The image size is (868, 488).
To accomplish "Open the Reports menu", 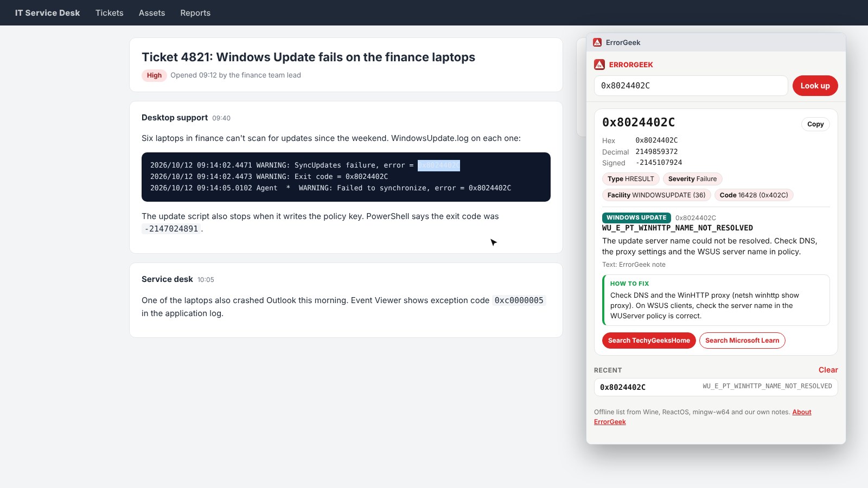I will (x=195, y=13).
